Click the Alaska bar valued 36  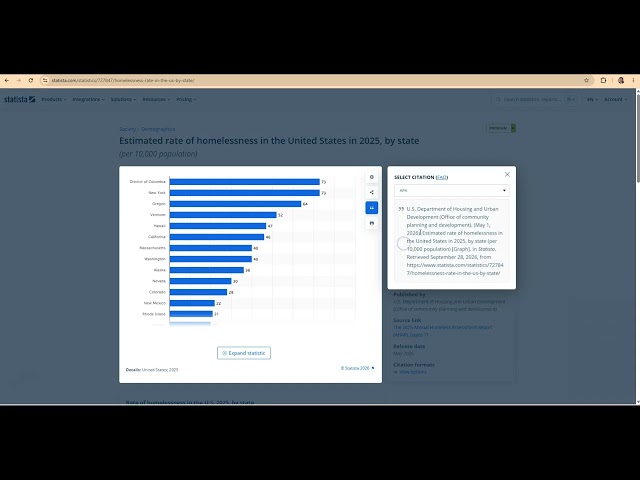point(207,270)
